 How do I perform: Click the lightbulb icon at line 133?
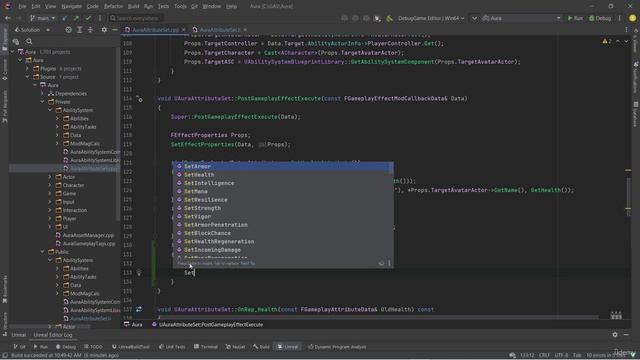tap(139, 273)
